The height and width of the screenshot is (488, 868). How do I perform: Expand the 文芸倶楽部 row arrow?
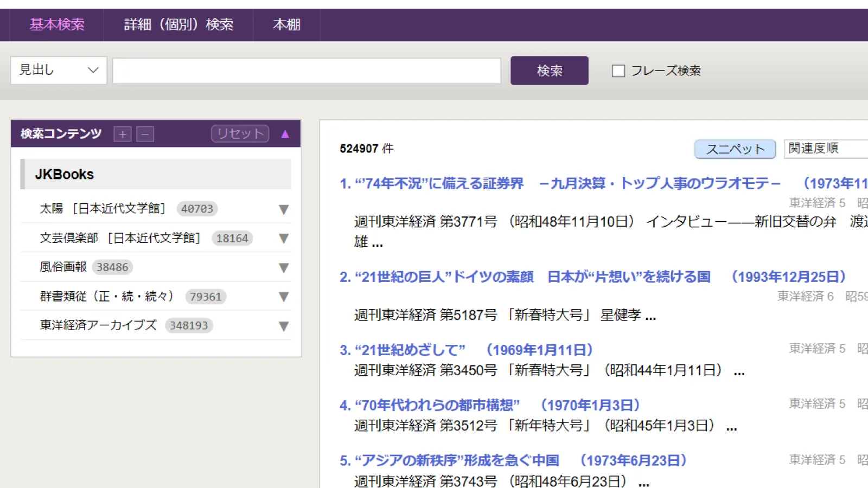(283, 239)
